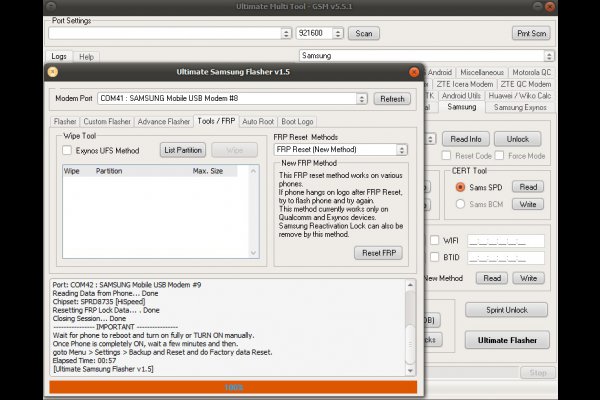Toggle the Force Mode checkbox
Image resolution: width=600 pixels, height=400 pixels.
[x=499, y=156]
